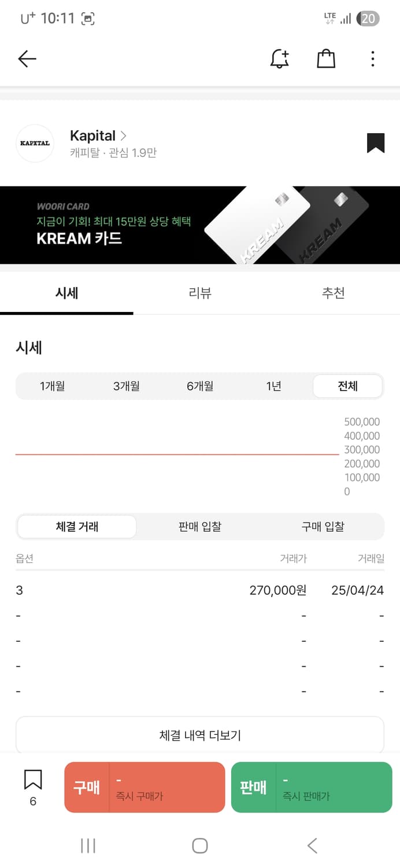400x868 pixels.
Task: Open the shopping bag icon
Action: tap(326, 58)
